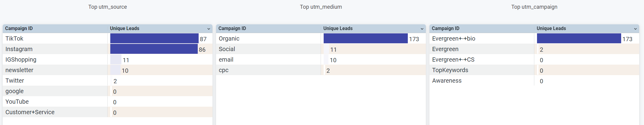The height and width of the screenshot is (125, 644).
Task: Open sort dropdown in utm_source table
Action: click(209, 29)
